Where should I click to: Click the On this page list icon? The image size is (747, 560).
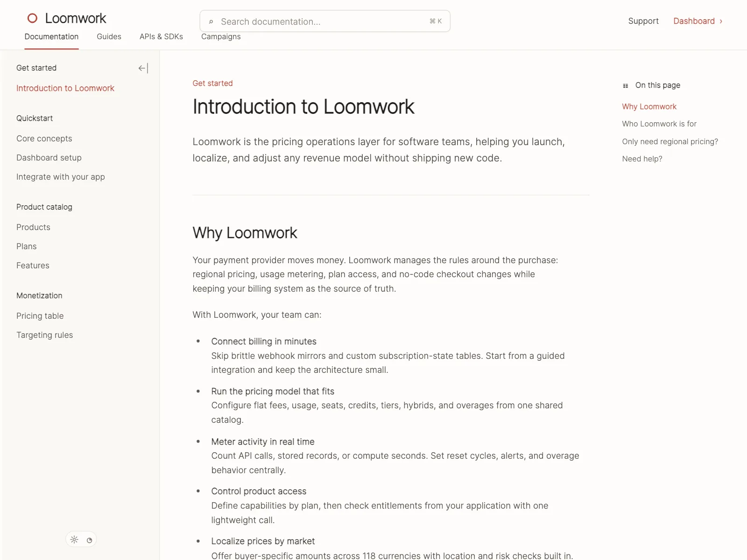tap(626, 86)
